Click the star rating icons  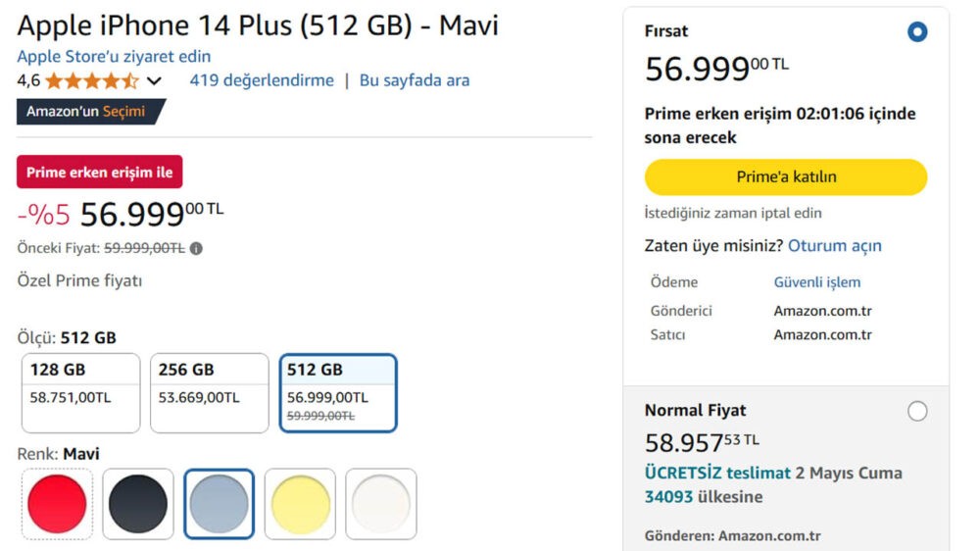pos(91,80)
